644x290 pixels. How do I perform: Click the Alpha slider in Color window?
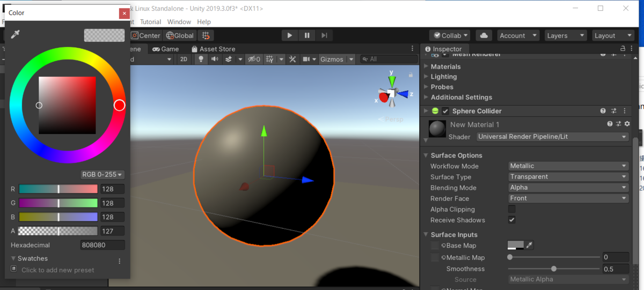[58, 231]
